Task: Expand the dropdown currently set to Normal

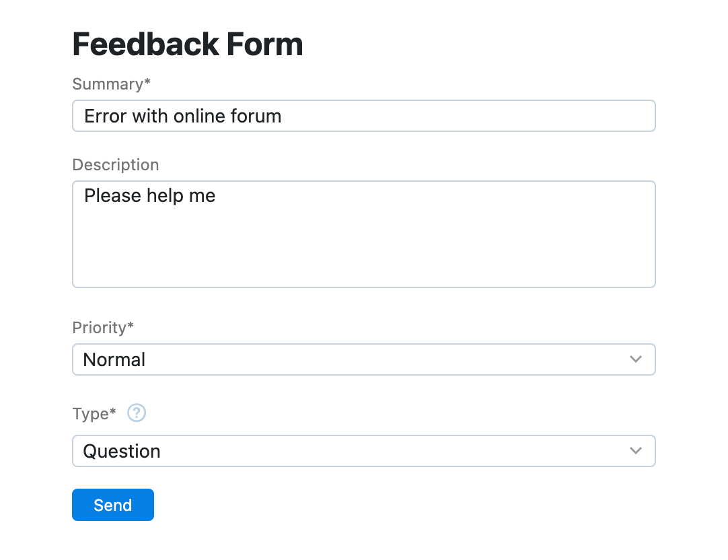Action: tap(363, 359)
